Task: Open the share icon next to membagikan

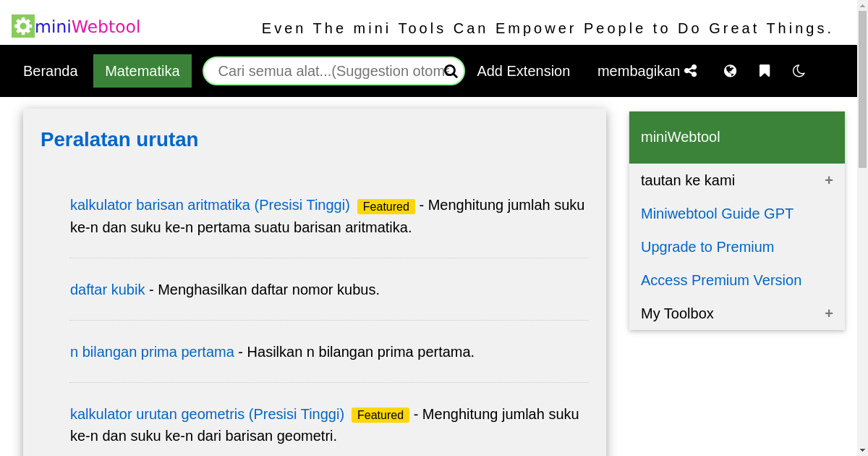Action: coord(691,70)
